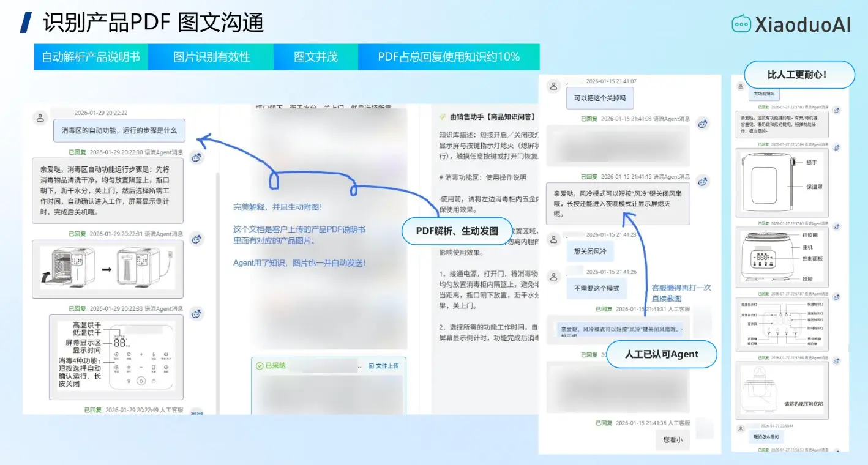Click the # 消毒功能区：使用操作说明 heading
Image resolution: width=868 pixels, height=465 pixels.
pyautogui.click(x=483, y=177)
